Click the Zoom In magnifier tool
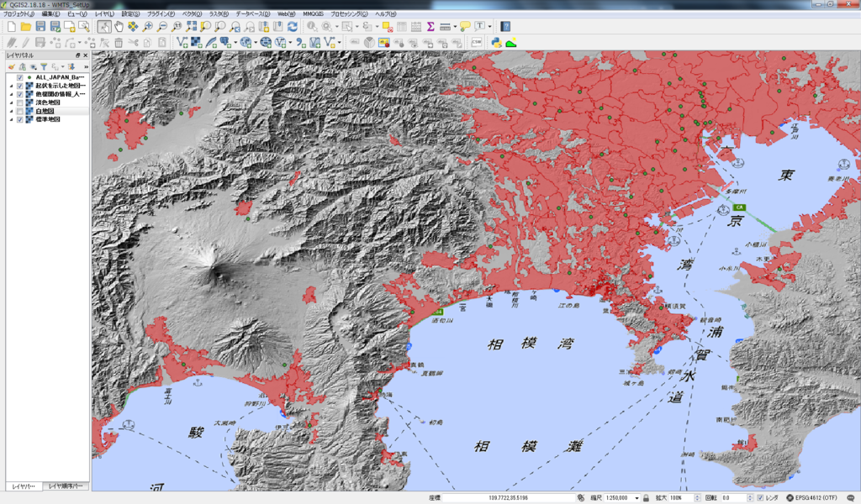 [147, 26]
